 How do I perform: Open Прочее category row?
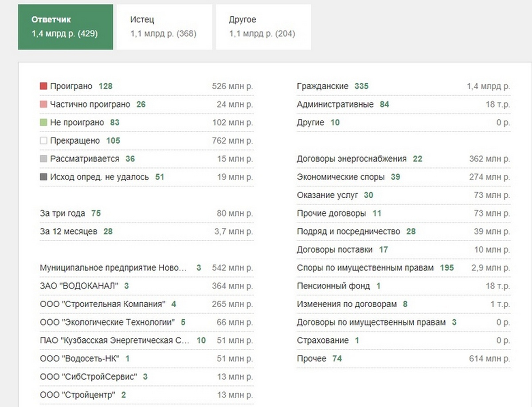404,359
